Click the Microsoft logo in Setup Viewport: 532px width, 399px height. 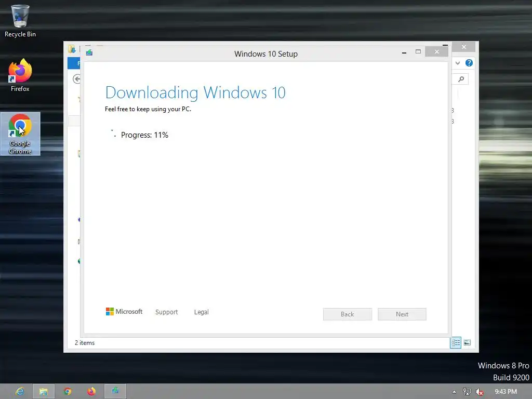click(x=124, y=312)
